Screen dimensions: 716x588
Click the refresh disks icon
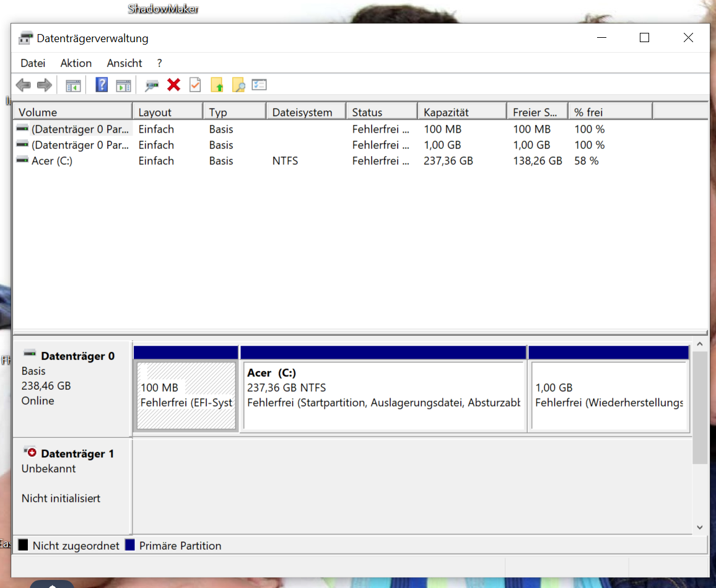tap(151, 85)
